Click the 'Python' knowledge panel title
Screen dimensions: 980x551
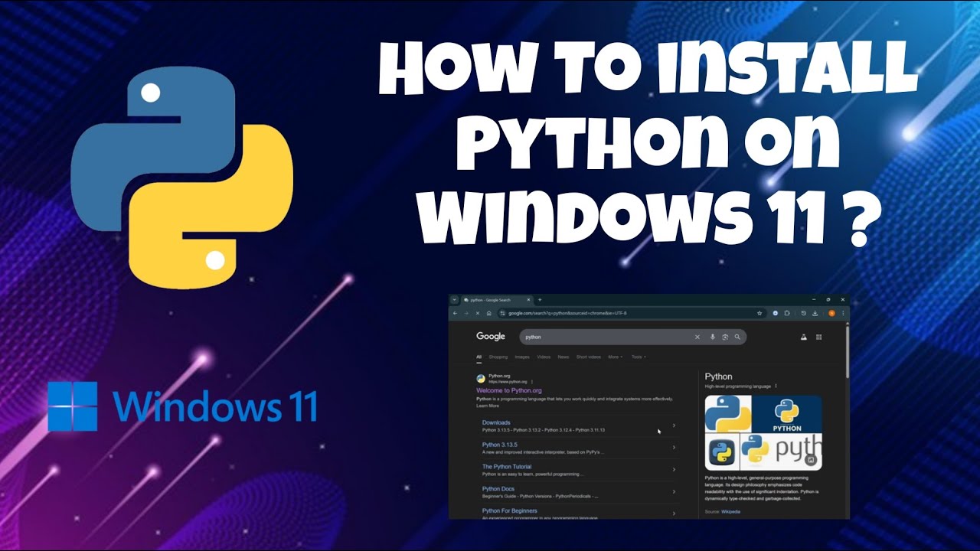click(x=718, y=377)
